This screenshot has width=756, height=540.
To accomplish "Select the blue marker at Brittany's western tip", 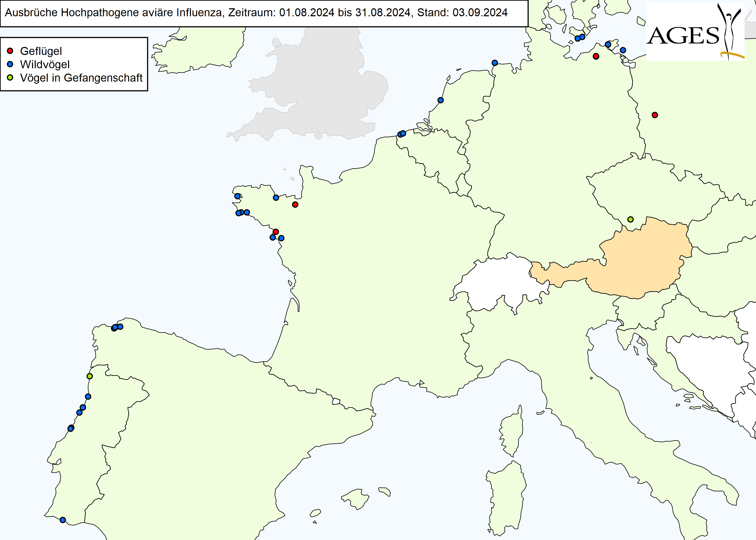I will click(x=237, y=196).
